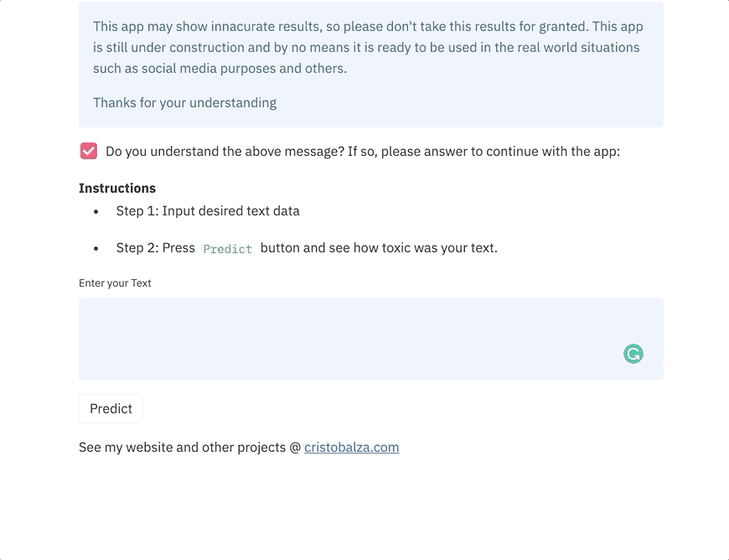
Task: Click the Predict button
Action: coord(111,408)
